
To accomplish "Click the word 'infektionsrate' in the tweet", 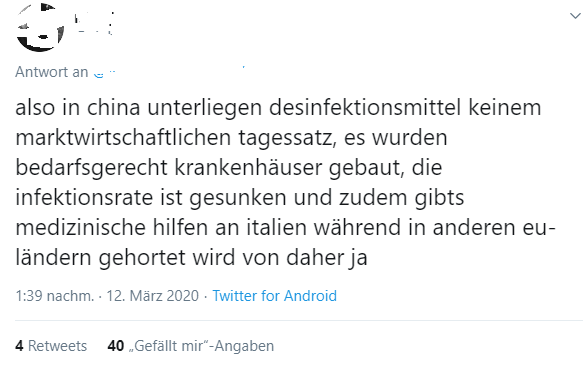I will (x=84, y=198).
